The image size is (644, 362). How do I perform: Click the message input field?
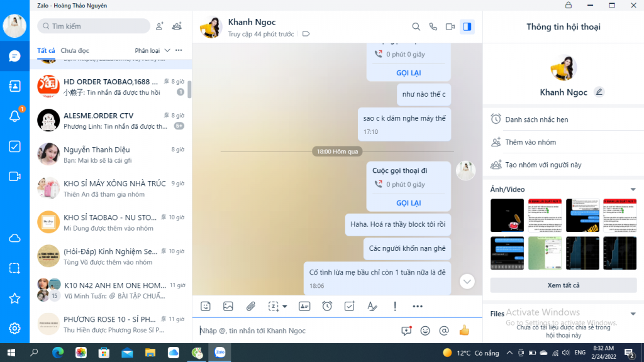(296, 331)
